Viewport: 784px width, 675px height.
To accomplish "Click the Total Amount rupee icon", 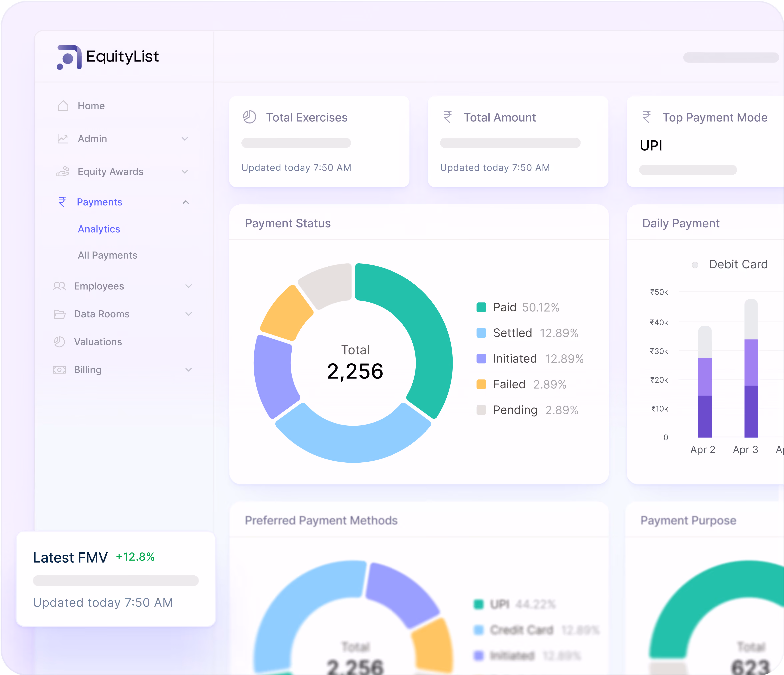I will tap(447, 117).
